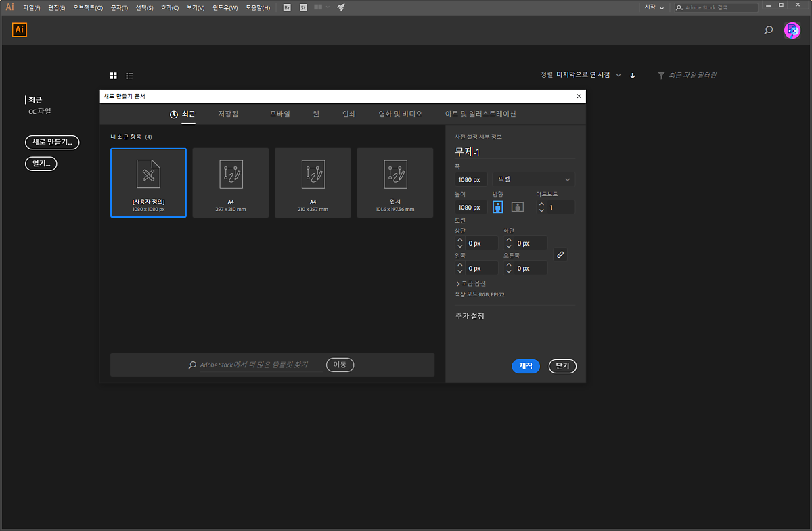Open Adobe Bridge via Br icon
This screenshot has height=531, width=812.
coord(287,7)
